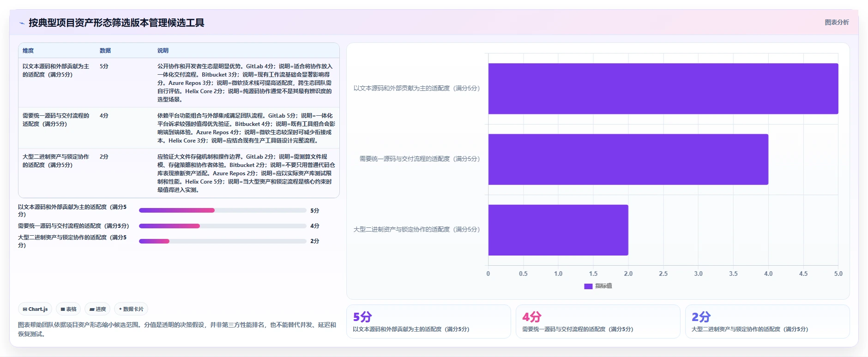868x357 pixels.
Task: Click the 5分 label after the first progress bar
Action: click(x=315, y=211)
